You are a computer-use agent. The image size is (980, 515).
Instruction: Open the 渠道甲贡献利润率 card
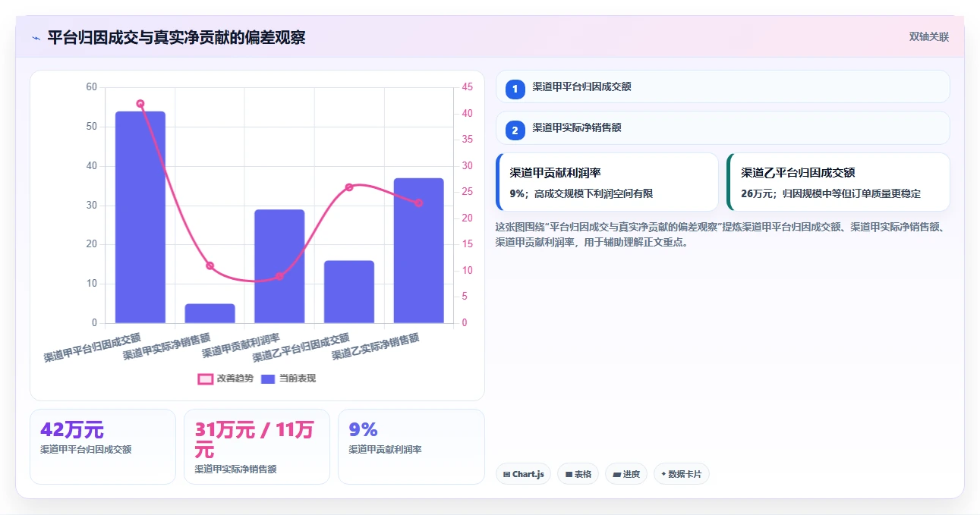click(607, 182)
